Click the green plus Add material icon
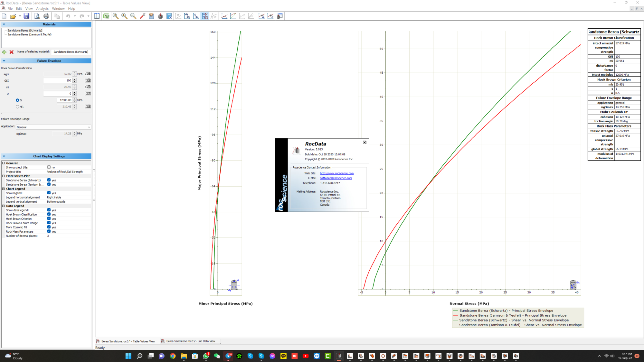This screenshot has height=362, width=644. tap(4, 52)
